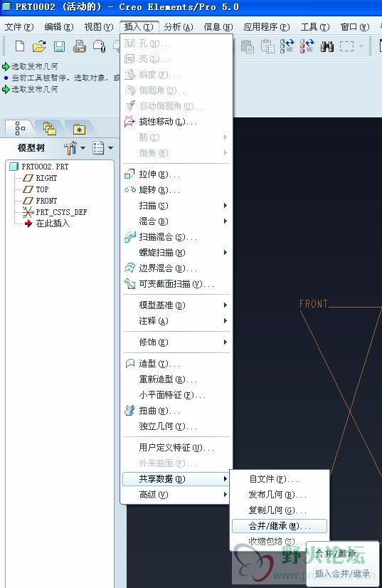Click the Regenerate manager icon beside binoculars

(x=307, y=46)
